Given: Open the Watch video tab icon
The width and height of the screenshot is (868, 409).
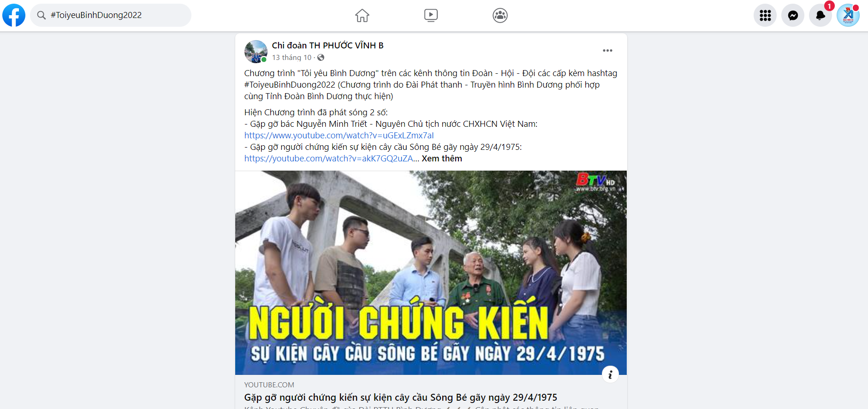Looking at the screenshot, I should [431, 15].
